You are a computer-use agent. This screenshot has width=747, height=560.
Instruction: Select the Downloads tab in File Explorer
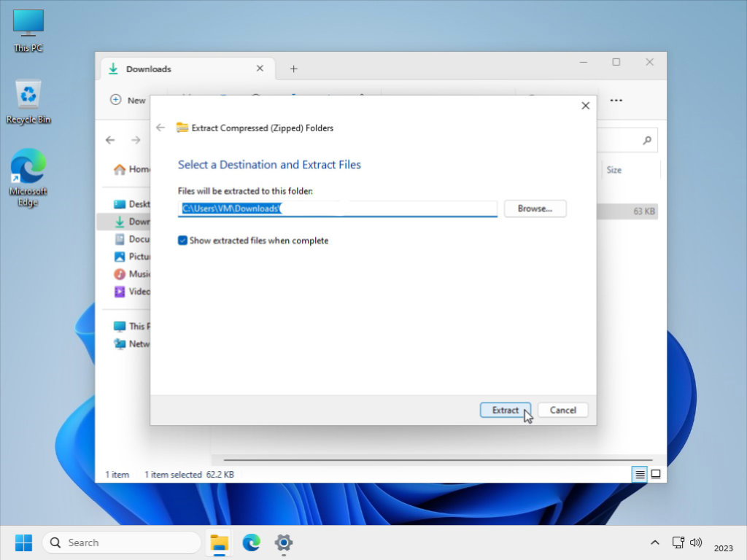pyautogui.click(x=187, y=69)
